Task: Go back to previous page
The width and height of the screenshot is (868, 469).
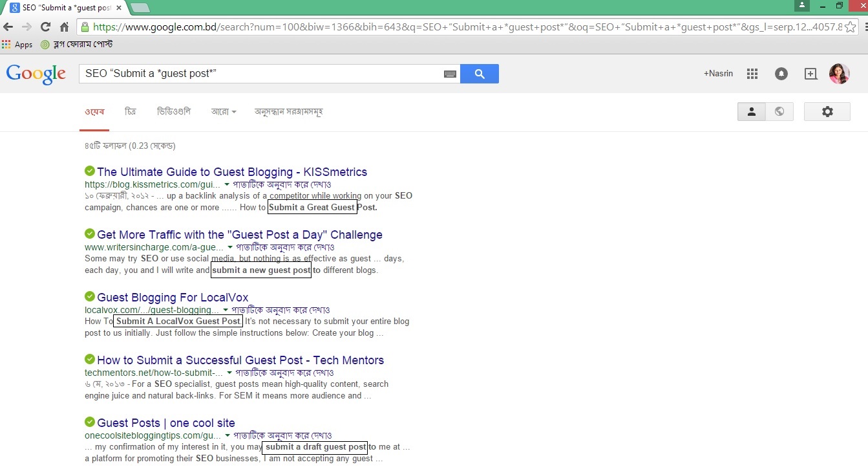Action: [8, 27]
